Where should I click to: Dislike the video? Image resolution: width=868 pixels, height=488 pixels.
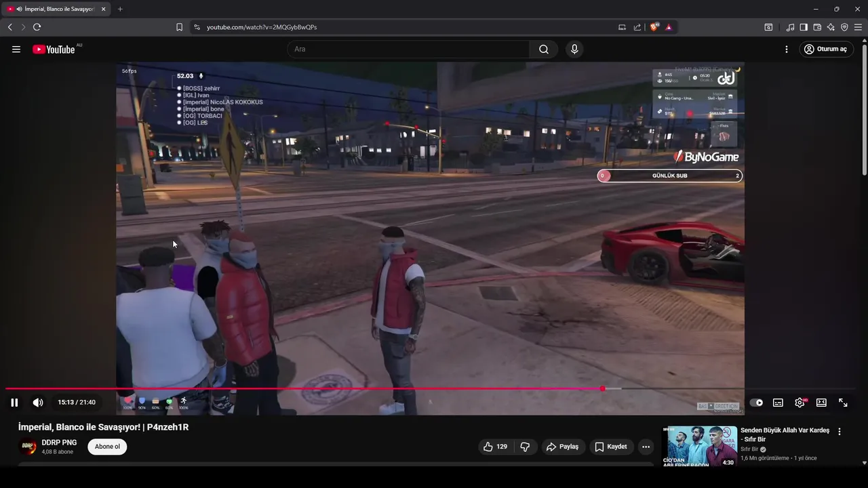tap(525, 447)
